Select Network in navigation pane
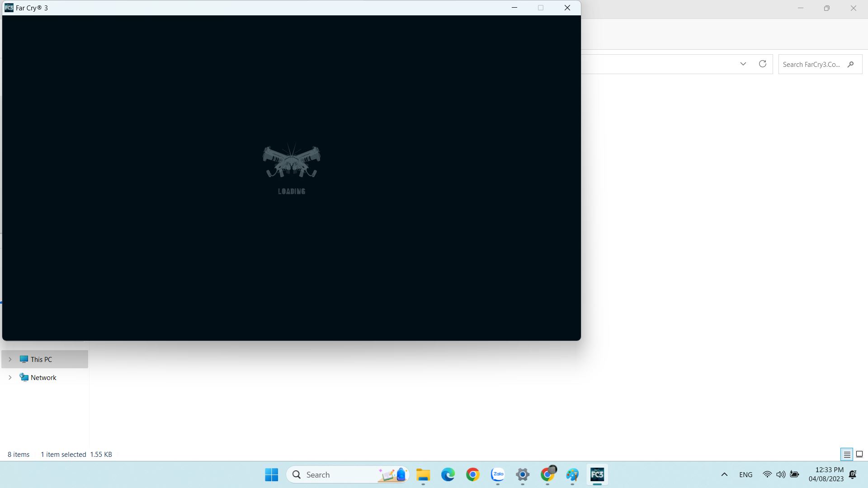The height and width of the screenshot is (488, 868). point(43,377)
